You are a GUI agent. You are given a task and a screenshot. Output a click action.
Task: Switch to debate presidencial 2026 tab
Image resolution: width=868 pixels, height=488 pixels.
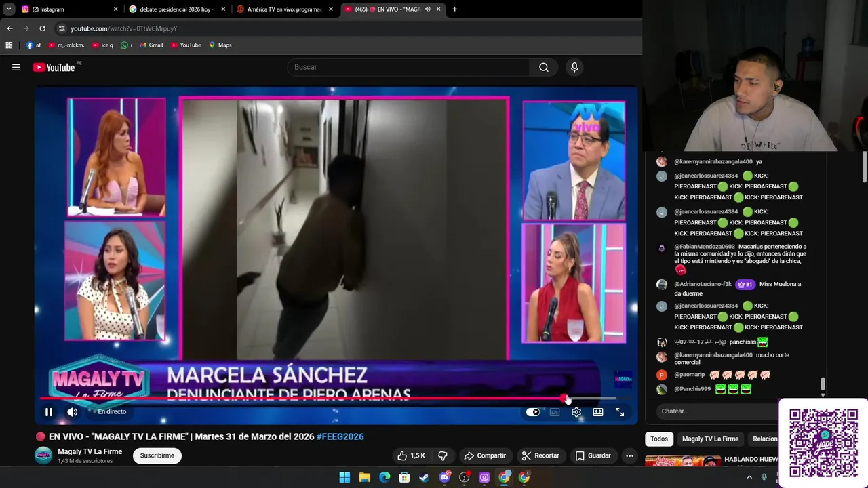tap(178, 9)
